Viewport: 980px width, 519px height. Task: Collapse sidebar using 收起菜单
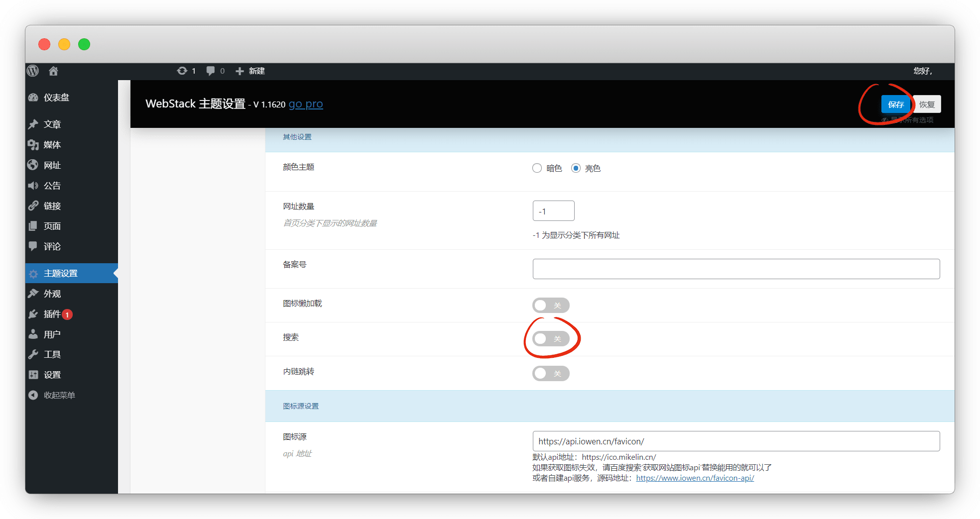(59, 395)
